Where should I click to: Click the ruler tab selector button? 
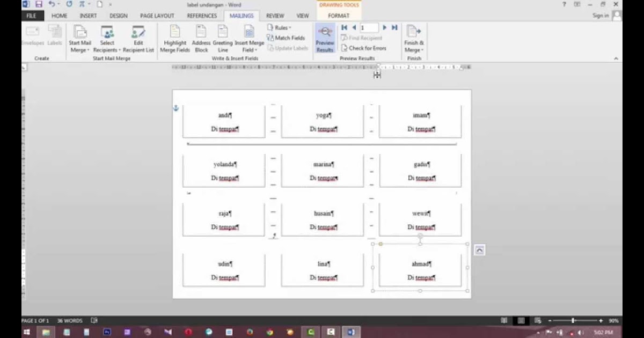pyautogui.click(x=24, y=68)
